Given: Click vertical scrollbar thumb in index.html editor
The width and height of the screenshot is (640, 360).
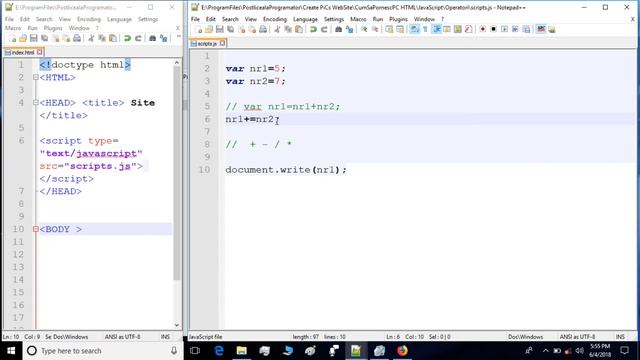Looking at the screenshot, I should [177, 173].
